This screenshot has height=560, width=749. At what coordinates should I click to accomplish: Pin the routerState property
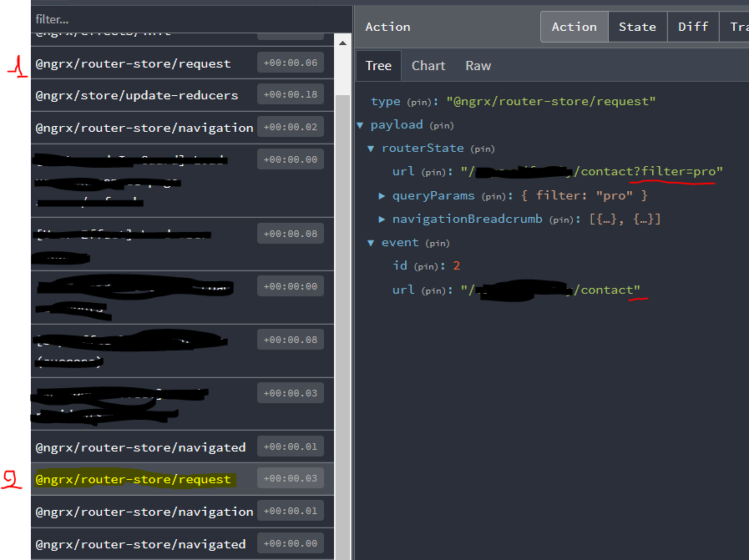483,149
